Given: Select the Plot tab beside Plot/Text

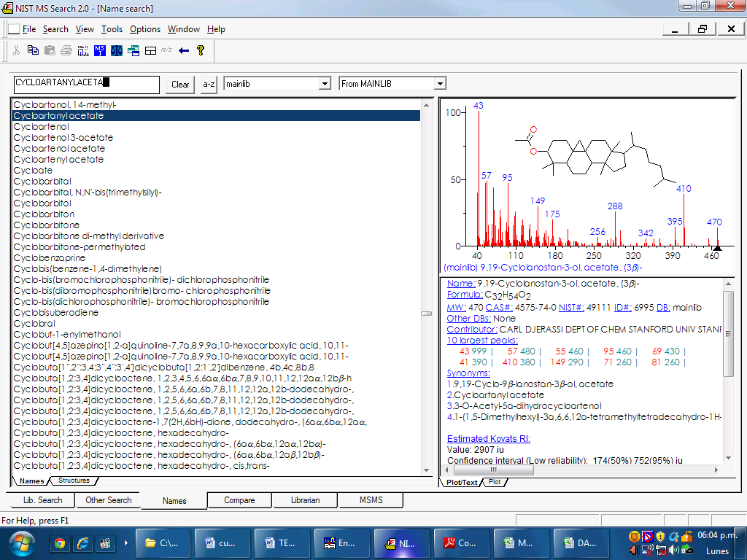Looking at the screenshot, I should click(x=495, y=482).
